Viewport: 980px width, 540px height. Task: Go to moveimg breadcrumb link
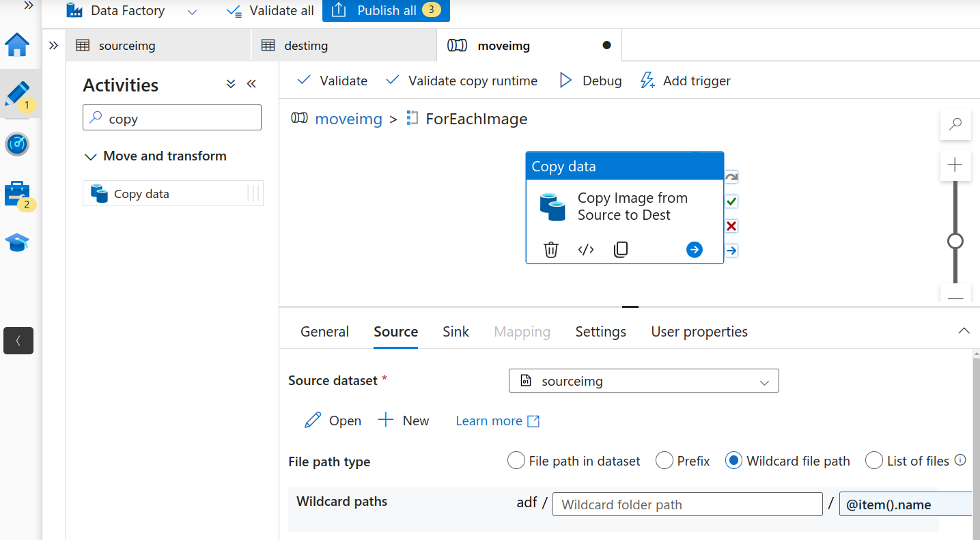point(348,119)
